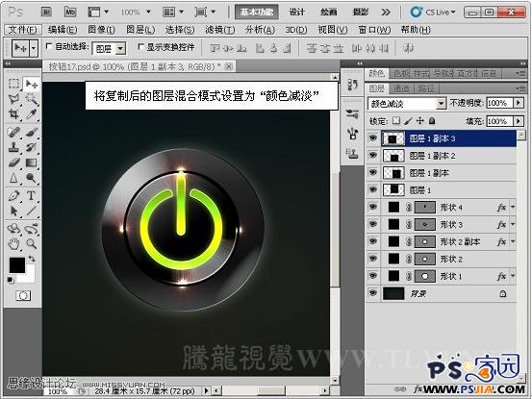Viewport: 532px width, 399px height.
Task: Hide layer 形状 4
Action: tap(373, 207)
